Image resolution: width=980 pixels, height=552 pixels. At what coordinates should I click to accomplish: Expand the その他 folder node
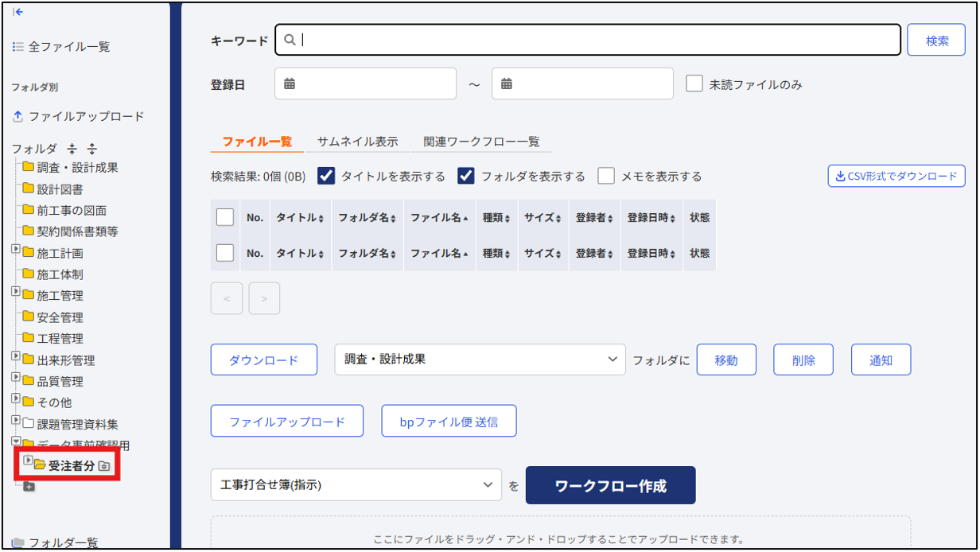tap(16, 398)
